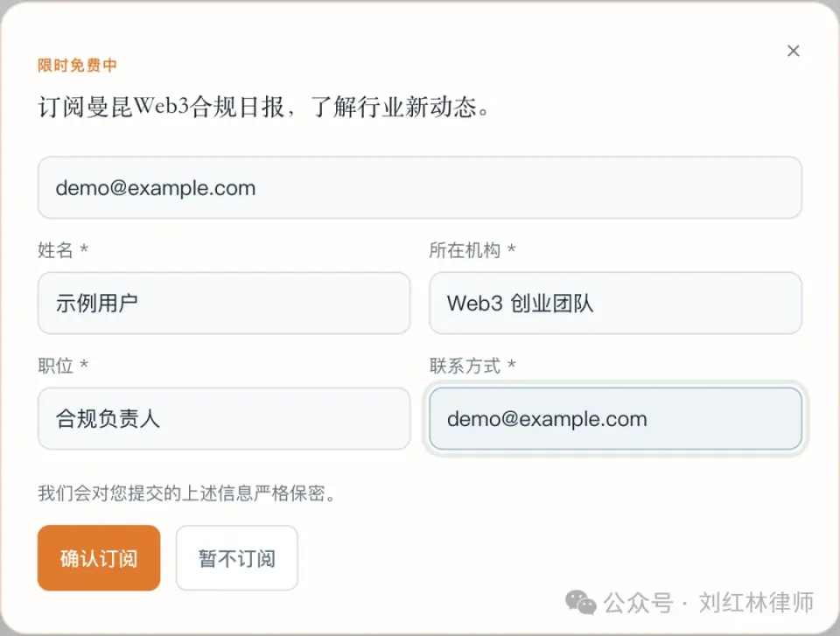Click the required asterisk beside 联系方式
The height and width of the screenshot is (636, 840).
[x=512, y=364]
